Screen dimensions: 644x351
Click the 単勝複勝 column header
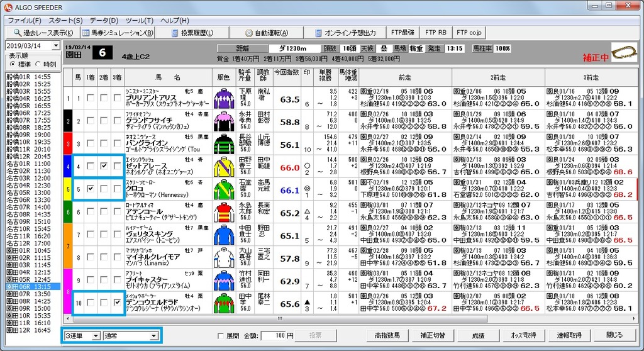click(x=325, y=77)
